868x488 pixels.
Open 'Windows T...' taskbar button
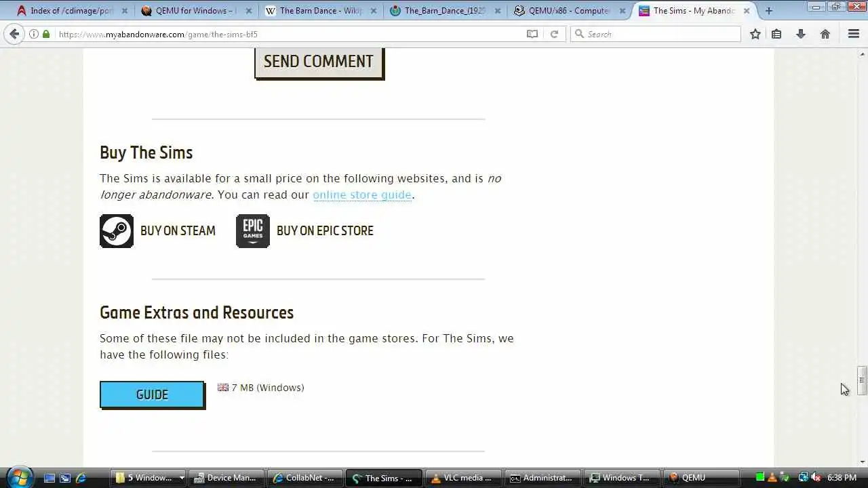click(x=620, y=478)
